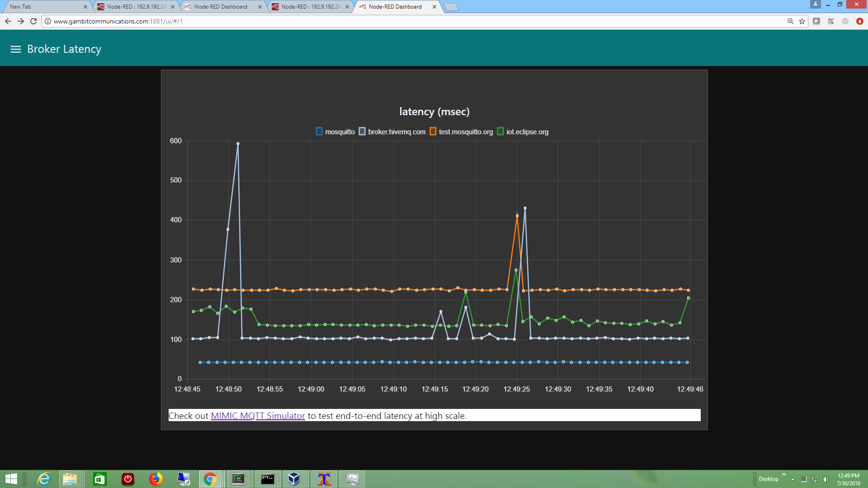Select the Chrome taskbar icon
868x488 pixels.
point(210,479)
